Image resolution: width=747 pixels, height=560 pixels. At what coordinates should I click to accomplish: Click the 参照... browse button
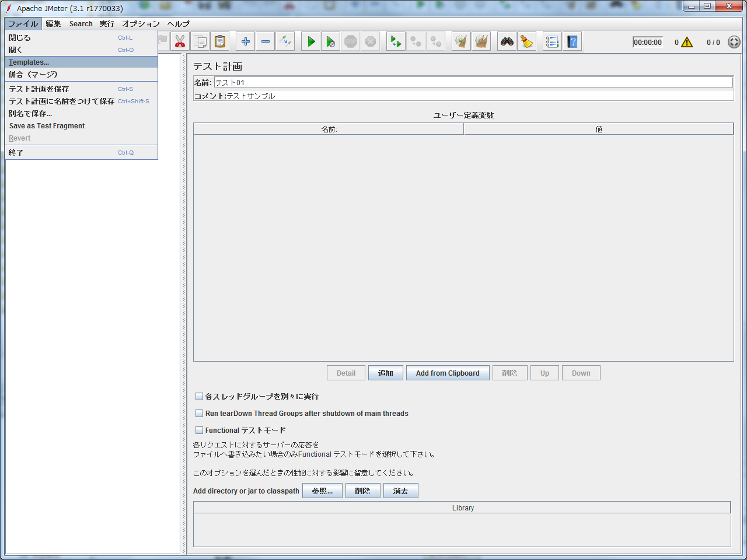322,491
